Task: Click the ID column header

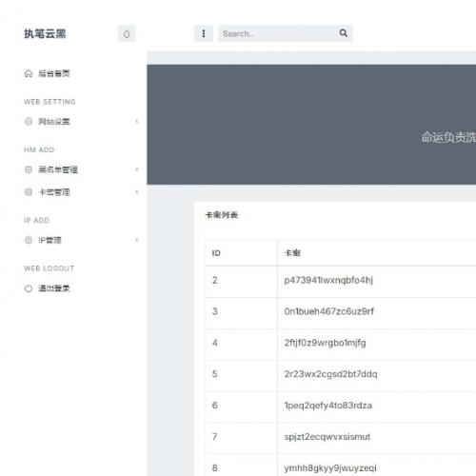Action: click(216, 253)
